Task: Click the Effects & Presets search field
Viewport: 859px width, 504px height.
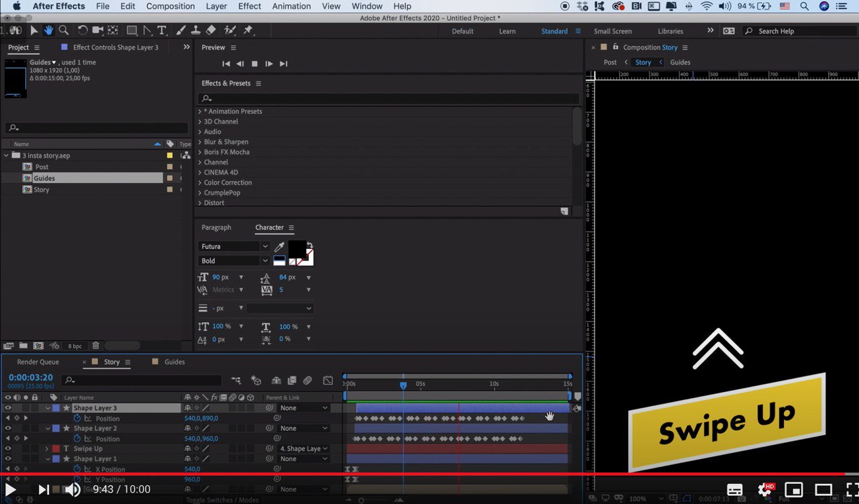Action: (389, 99)
